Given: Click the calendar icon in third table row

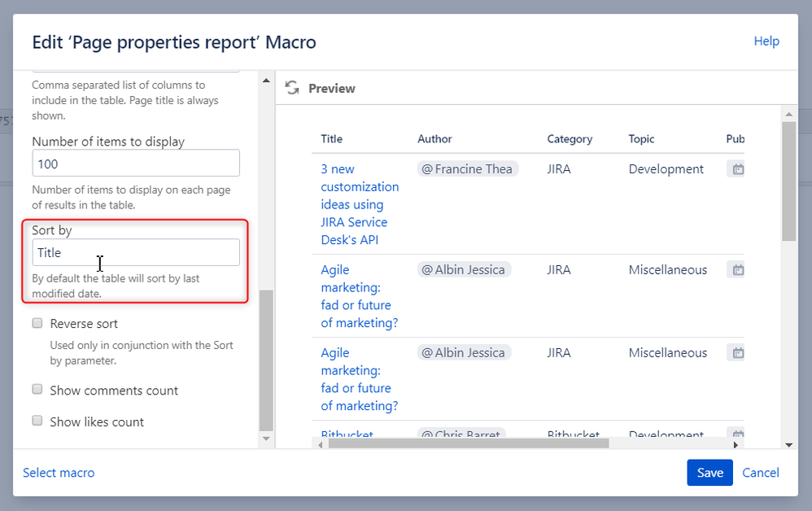Looking at the screenshot, I should (738, 353).
